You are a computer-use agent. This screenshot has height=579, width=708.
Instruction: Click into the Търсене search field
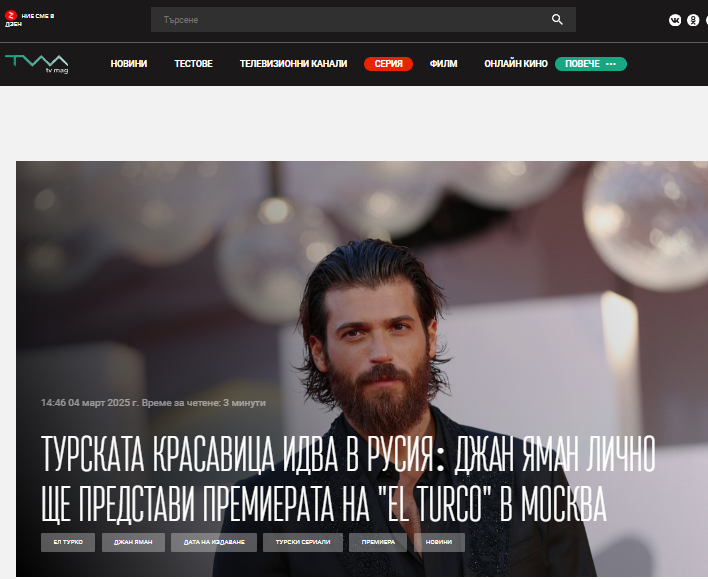click(350, 20)
